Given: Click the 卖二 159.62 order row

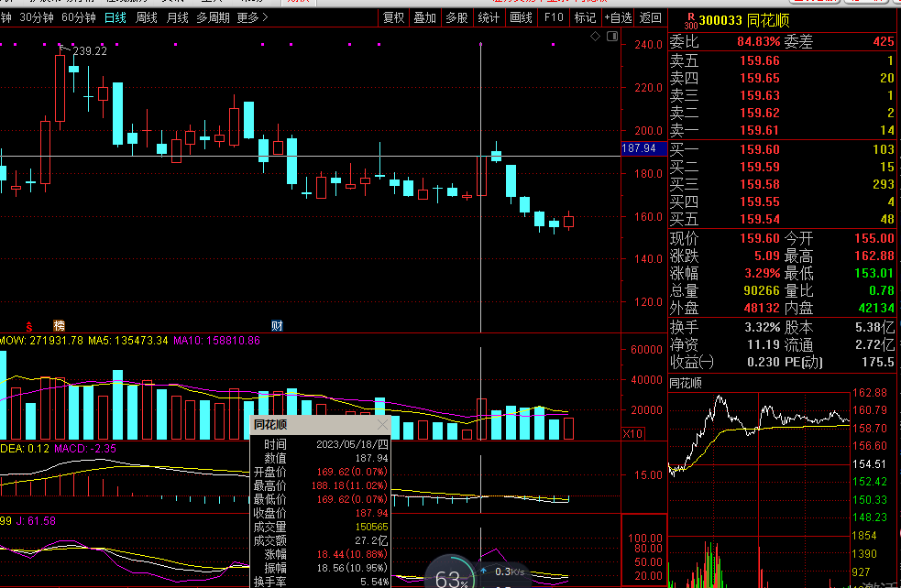Looking at the screenshot, I should (x=782, y=114).
